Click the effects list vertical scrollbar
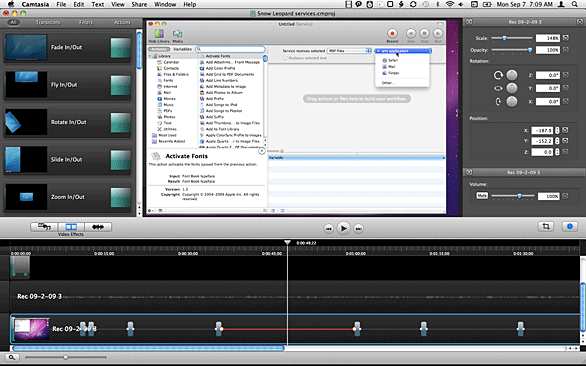586x366 pixels. 139,51
